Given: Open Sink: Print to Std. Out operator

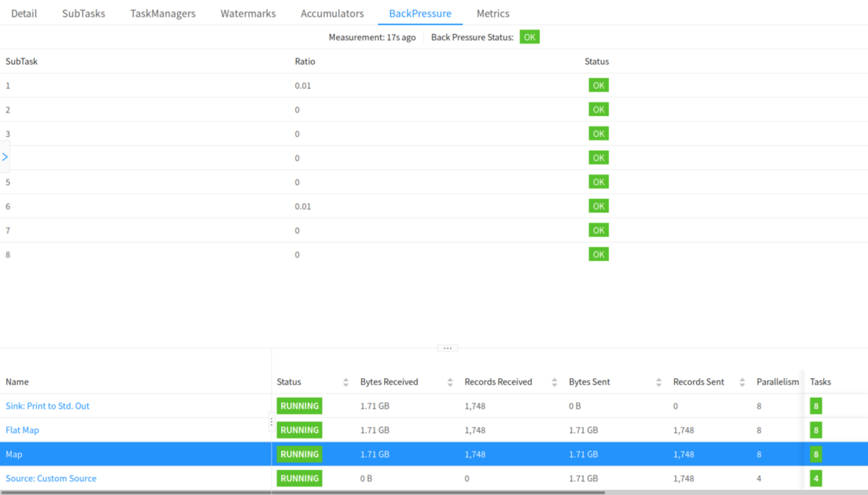Looking at the screenshot, I should click(x=47, y=406).
